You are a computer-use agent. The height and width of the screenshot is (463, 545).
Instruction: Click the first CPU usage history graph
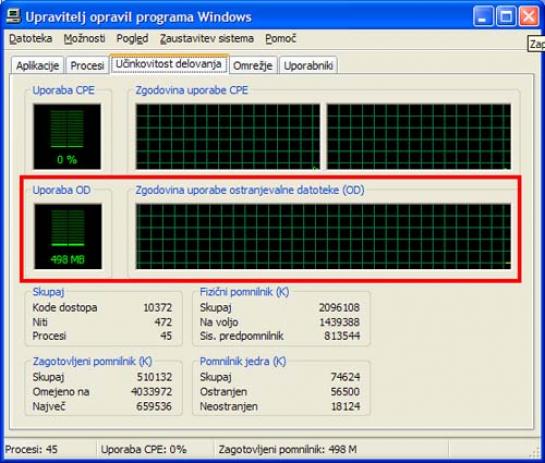[x=228, y=137]
